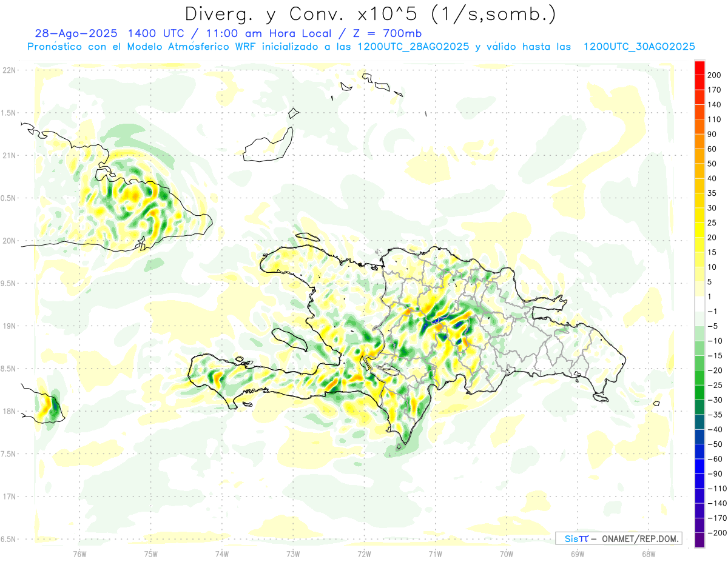Click the '71W' longitude label
This screenshot has width=728, height=562.
pos(435,554)
